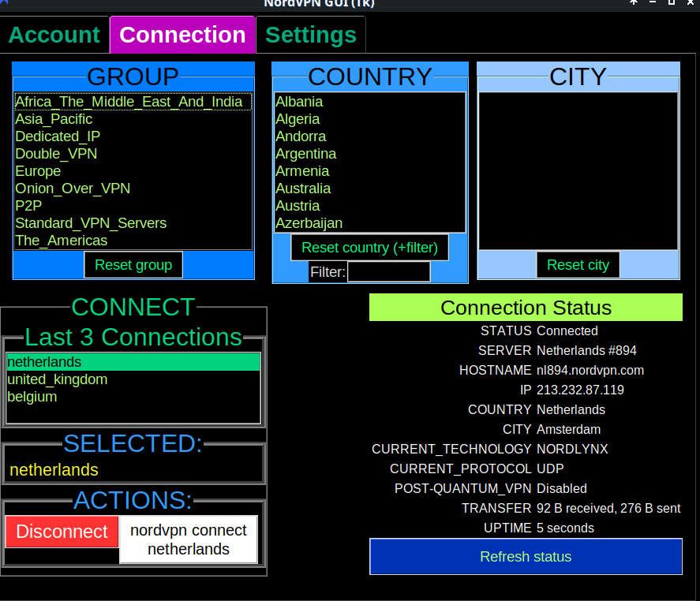Choose Armenia from the countries
700x601 pixels.
(369, 171)
